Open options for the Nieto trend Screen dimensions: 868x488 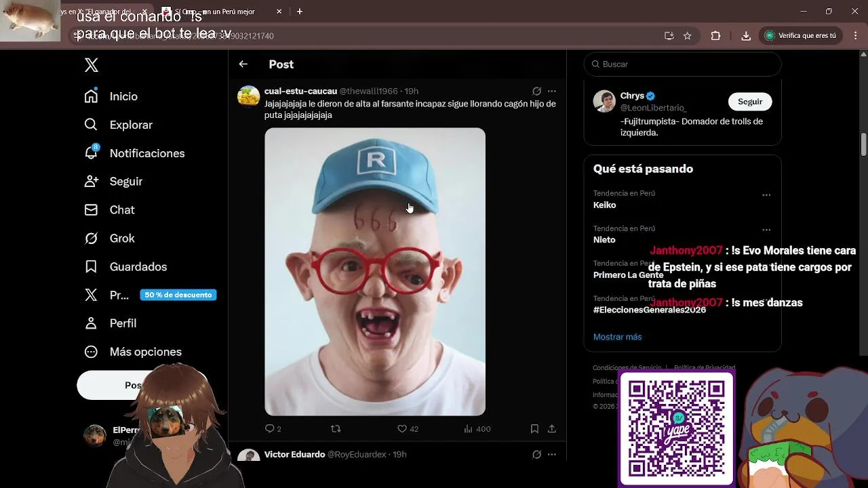[766, 230]
